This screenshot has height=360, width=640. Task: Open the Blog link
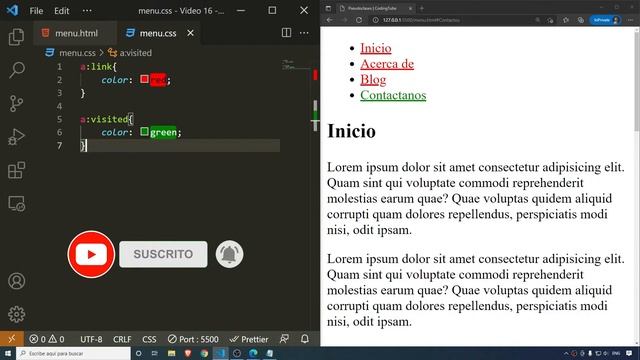[x=373, y=80]
